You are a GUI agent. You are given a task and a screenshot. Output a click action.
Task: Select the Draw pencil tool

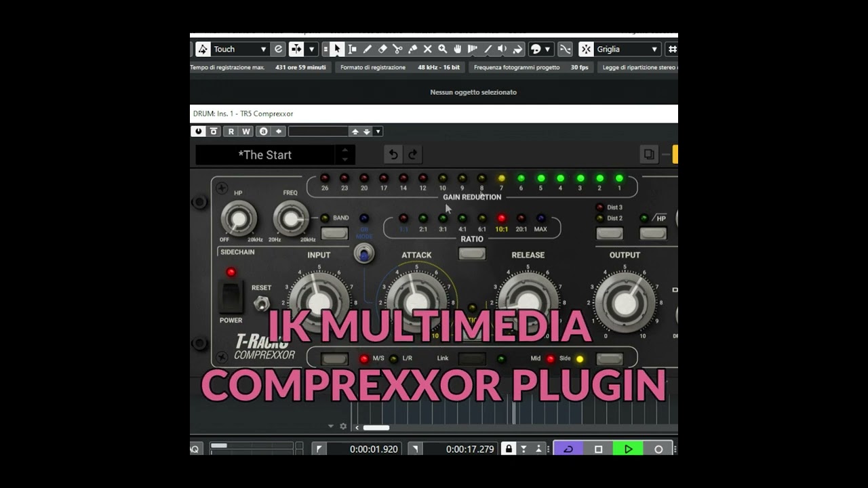pyautogui.click(x=368, y=49)
